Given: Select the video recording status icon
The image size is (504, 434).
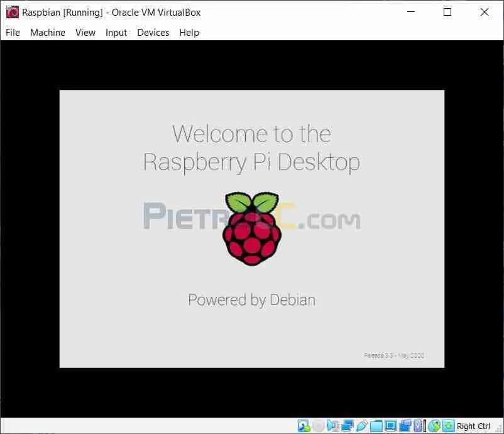Looking at the screenshot, I should (x=405, y=426).
